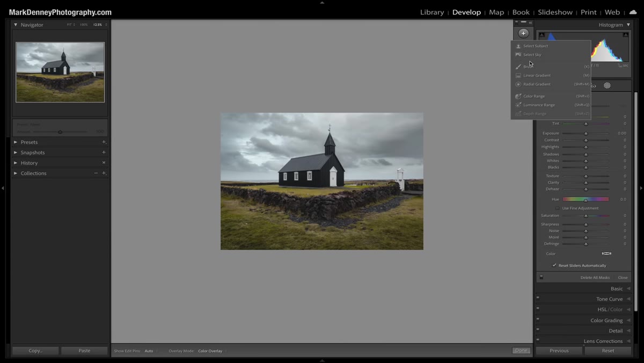Click the Previous button
644x363 pixels.
click(x=559, y=351)
